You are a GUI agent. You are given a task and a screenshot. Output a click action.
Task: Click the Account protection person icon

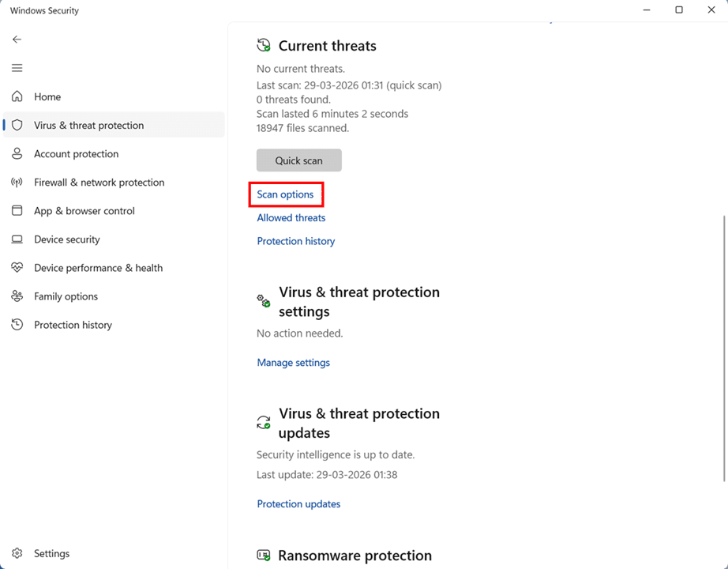(17, 154)
